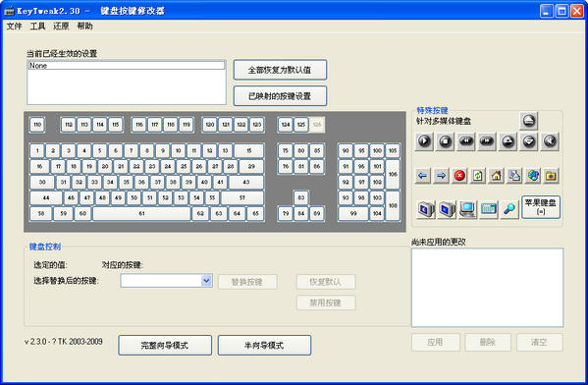Click the 删除 button
This screenshot has height=385, width=588.
coord(488,342)
